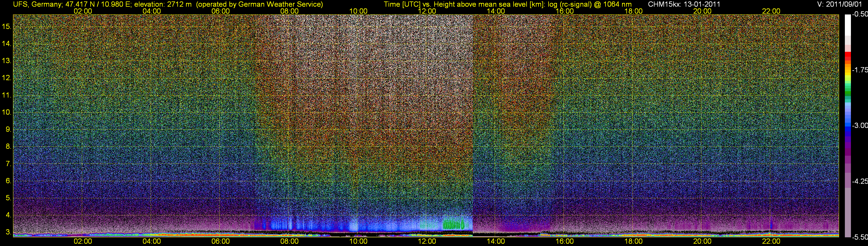Click '20:00' on the upper time axis

(x=702, y=11)
